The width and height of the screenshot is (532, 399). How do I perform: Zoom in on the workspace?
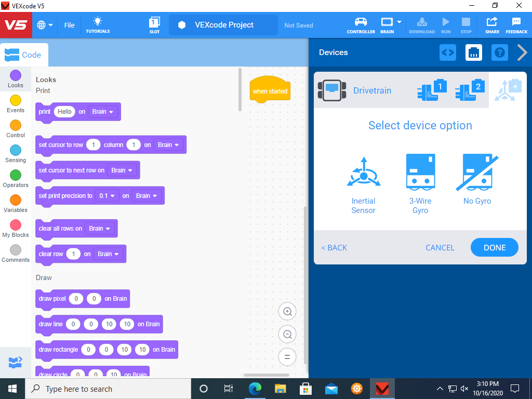[x=287, y=312]
